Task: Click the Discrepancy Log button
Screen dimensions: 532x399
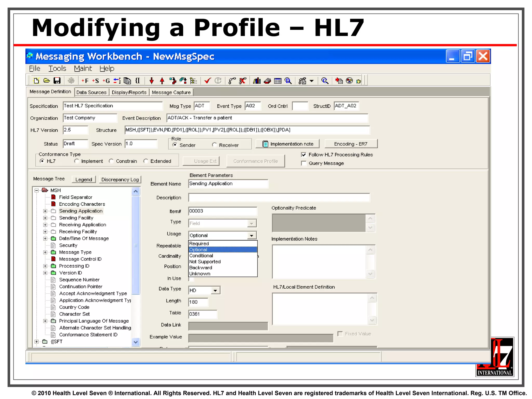Action: coord(120,179)
